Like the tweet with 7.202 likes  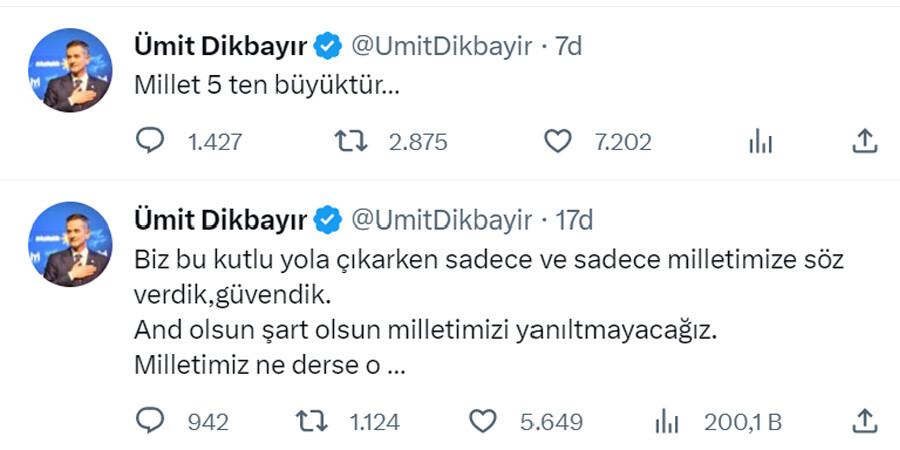(557, 142)
